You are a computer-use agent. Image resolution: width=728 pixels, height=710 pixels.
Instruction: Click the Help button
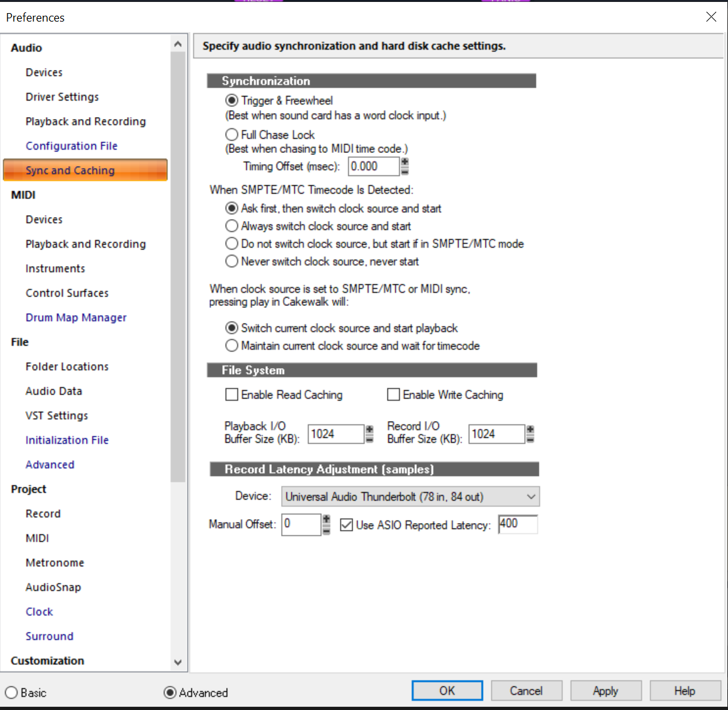(685, 690)
